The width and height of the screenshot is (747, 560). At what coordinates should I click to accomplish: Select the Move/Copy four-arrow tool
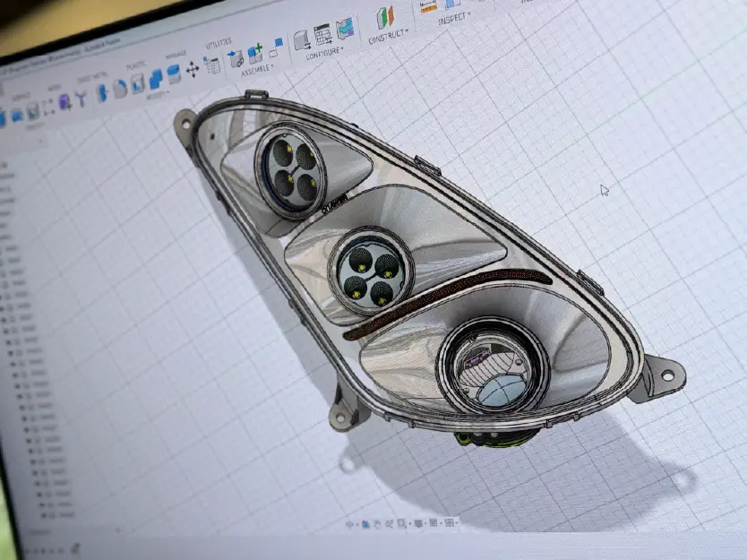[x=193, y=70]
